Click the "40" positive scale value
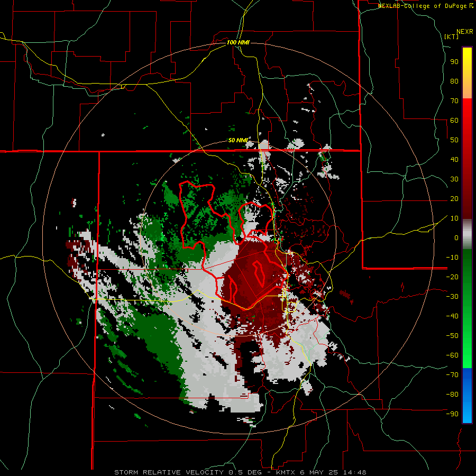 click(x=454, y=159)
